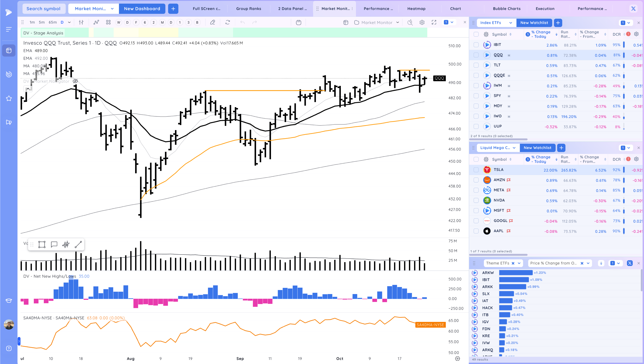Toggle fullscreen chart icon

coord(434,23)
